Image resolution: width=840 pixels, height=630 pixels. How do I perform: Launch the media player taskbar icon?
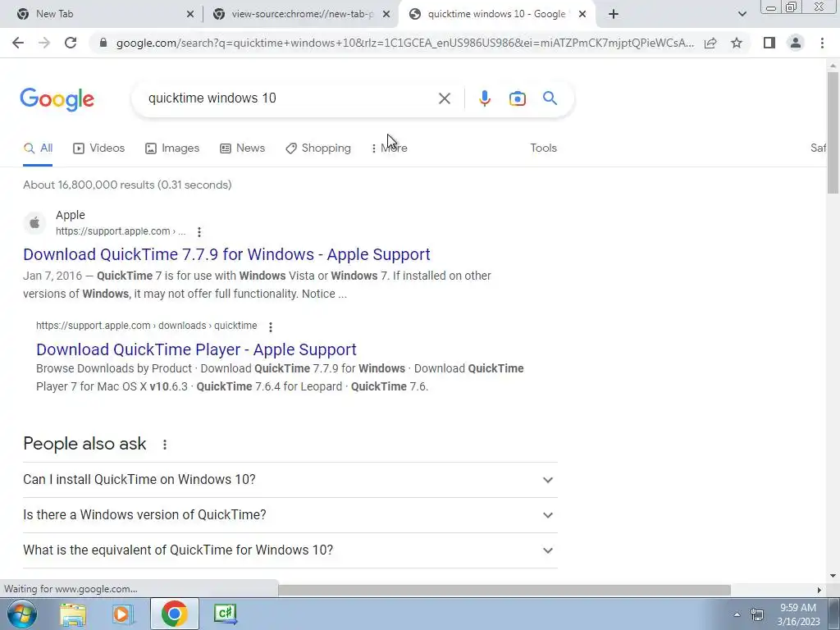pos(123,614)
